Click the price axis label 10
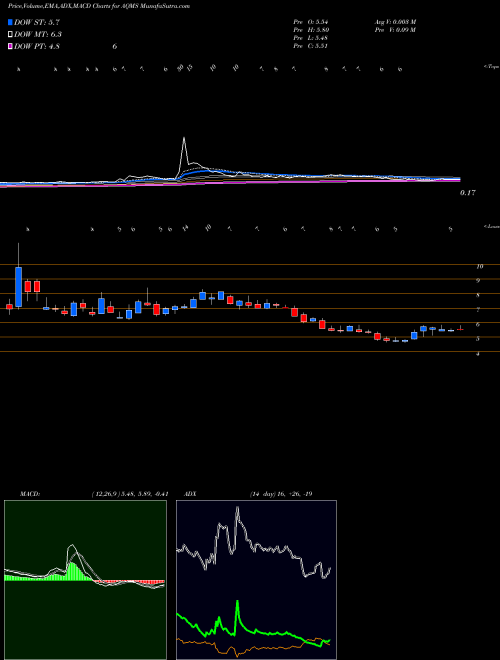The height and width of the screenshot is (660, 500). (479, 266)
